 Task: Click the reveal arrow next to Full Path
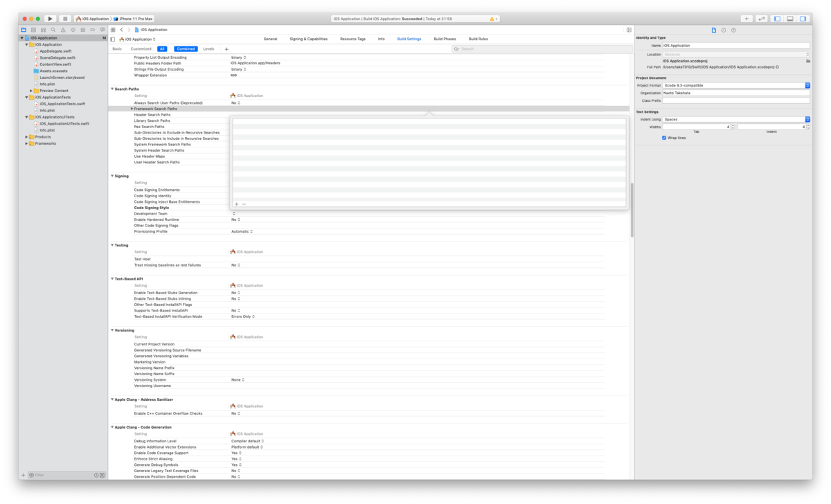778,67
